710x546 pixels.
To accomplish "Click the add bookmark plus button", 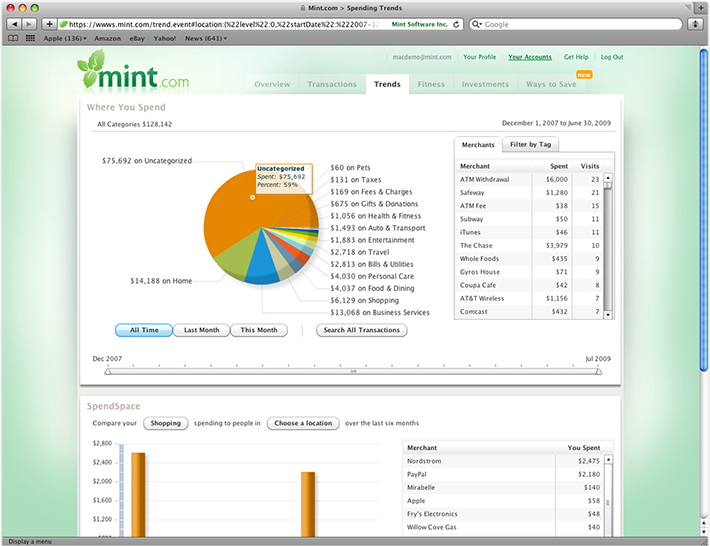I will pyautogui.click(x=49, y=24).
